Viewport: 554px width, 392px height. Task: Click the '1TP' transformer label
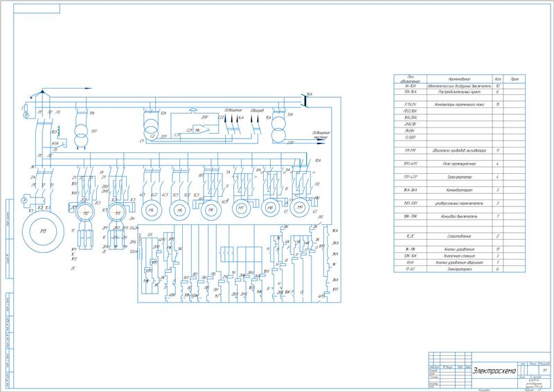click(x=94, y=131)
